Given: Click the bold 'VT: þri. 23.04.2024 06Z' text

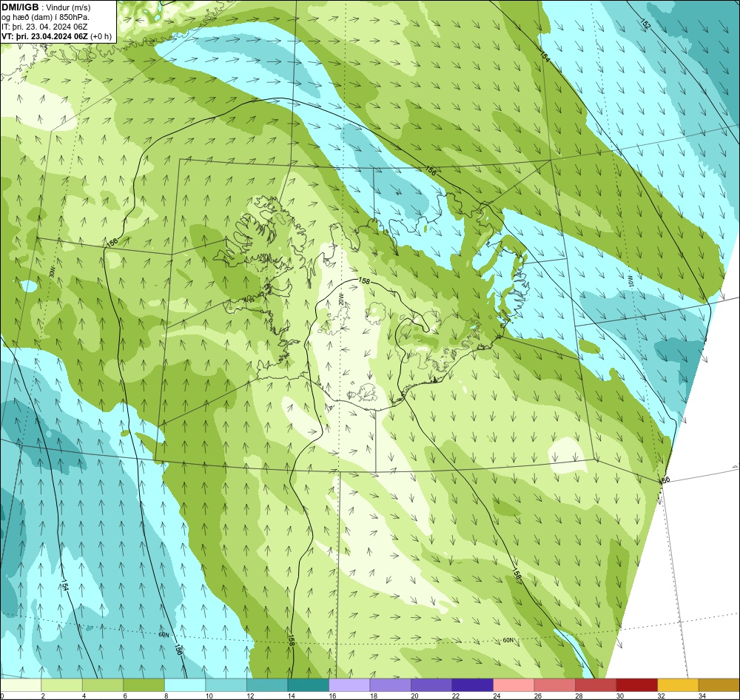Looking at the screenshot, I should click(44, 36).
